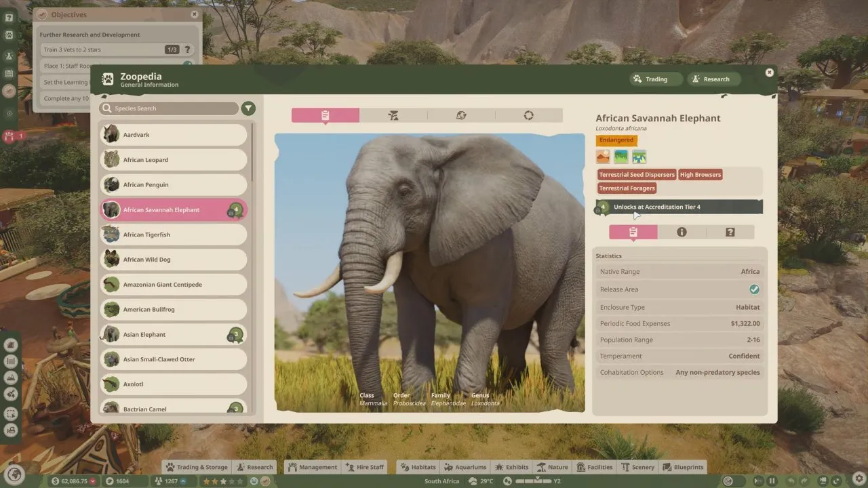868x488 pixels.
Task: Close the Zoopedia window
Action: (769, 72)
